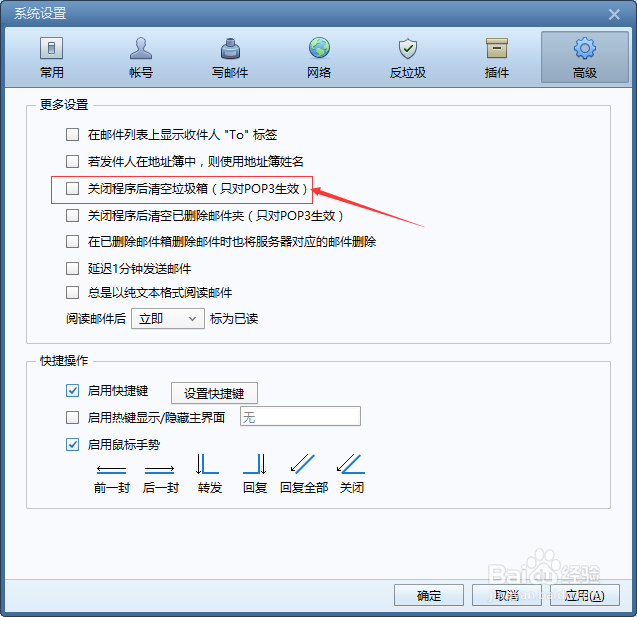Check 在已删除邮件箱删除邮件时也将服务器对应的邮件删除
This screenshot has width=637, height=617.
point(72,242)
